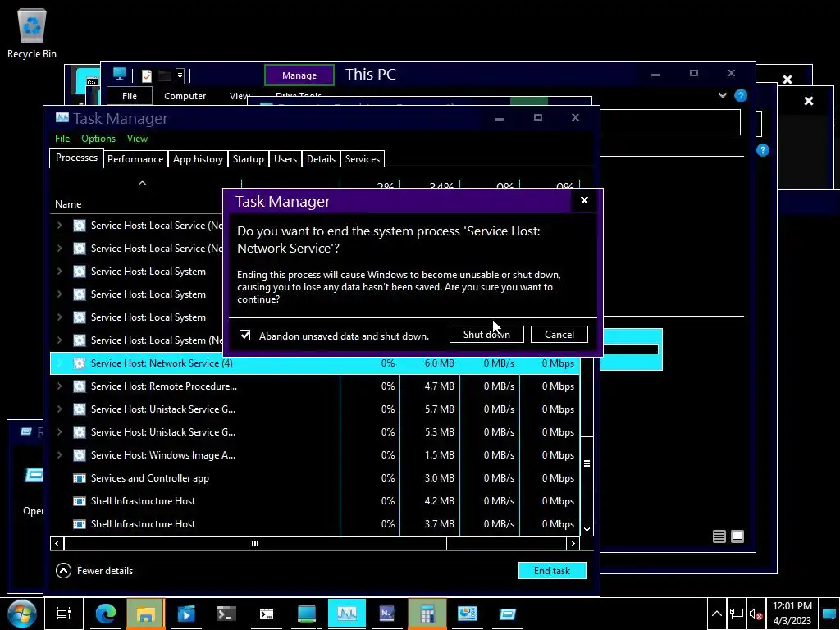The width and height of the screenshot is (840, 630).
Task: Click Cancel in the Task Manager dialog
Action: (x=559, y=335)
